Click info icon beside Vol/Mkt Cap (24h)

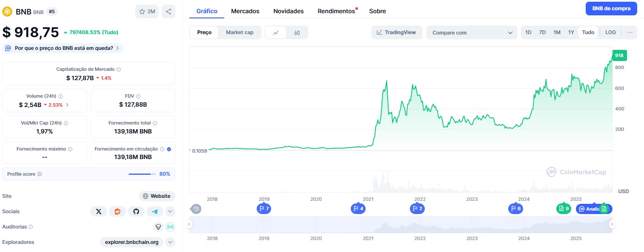(x=66, y=123)
